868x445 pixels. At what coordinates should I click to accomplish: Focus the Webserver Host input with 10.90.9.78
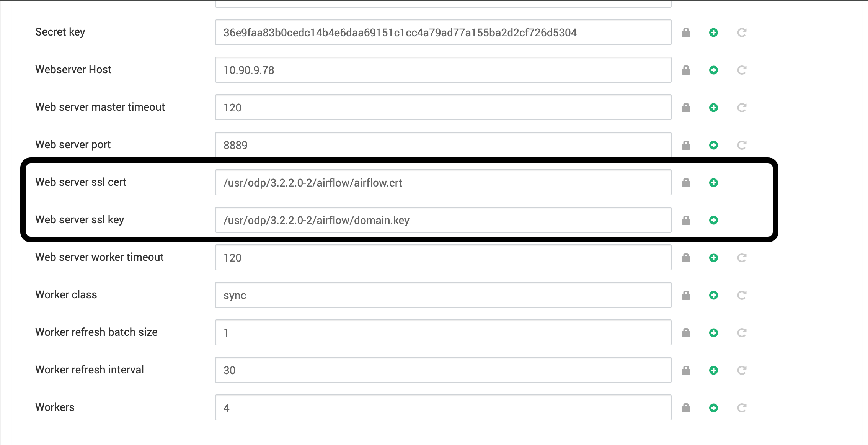443,70
